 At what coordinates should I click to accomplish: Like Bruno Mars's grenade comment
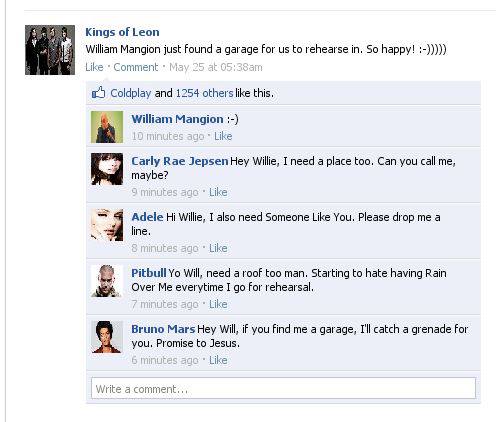[x=218, y=360]
